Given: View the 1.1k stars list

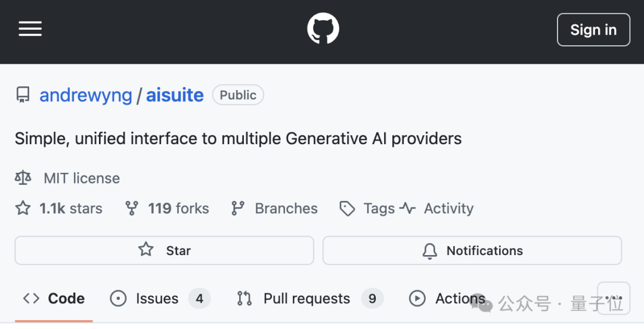Looking at the screenshot, I should [x=70, y=209].
